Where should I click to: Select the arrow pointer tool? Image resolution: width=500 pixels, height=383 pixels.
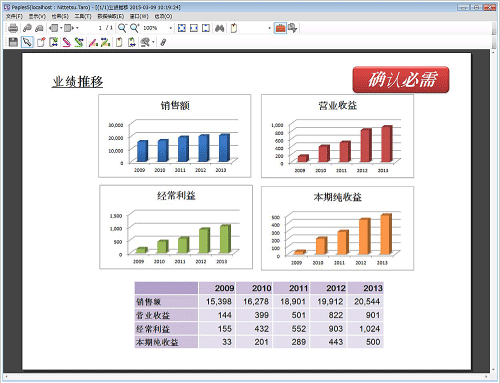(x=27, y=42)
